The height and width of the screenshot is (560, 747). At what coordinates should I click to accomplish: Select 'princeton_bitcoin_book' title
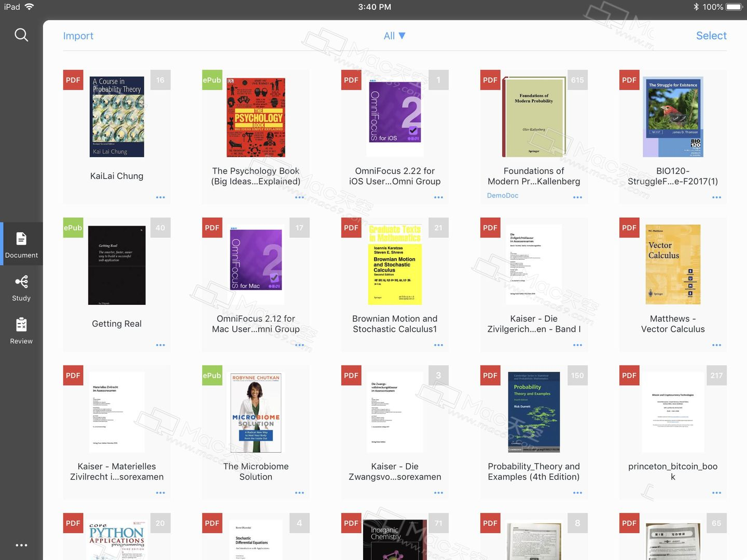(x=673, y=471)
